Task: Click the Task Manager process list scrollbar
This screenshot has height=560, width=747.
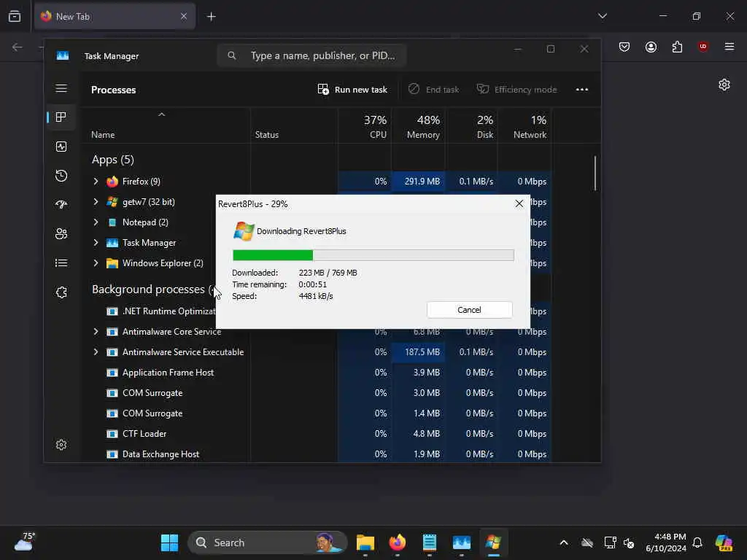Action: pos(595,173)
